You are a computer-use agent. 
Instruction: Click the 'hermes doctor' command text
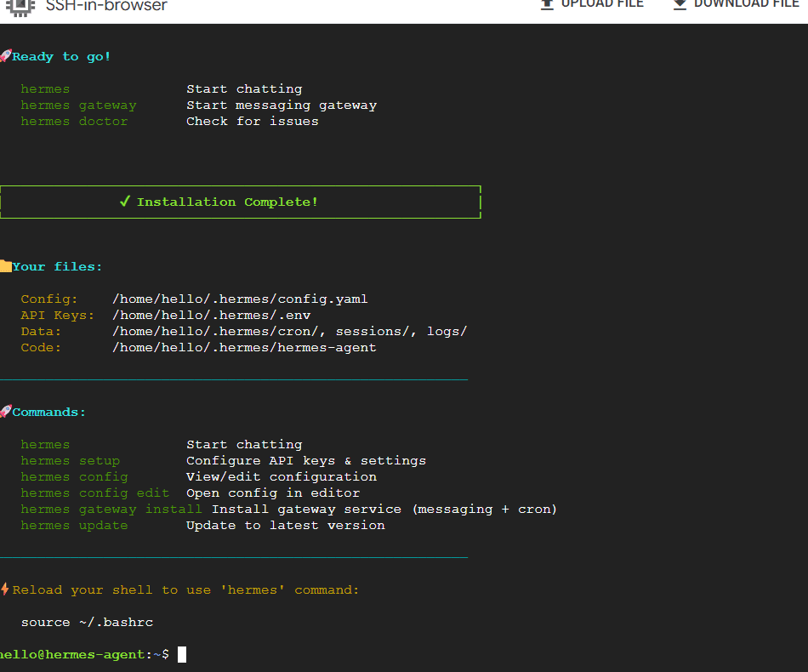tap(74, 121)
